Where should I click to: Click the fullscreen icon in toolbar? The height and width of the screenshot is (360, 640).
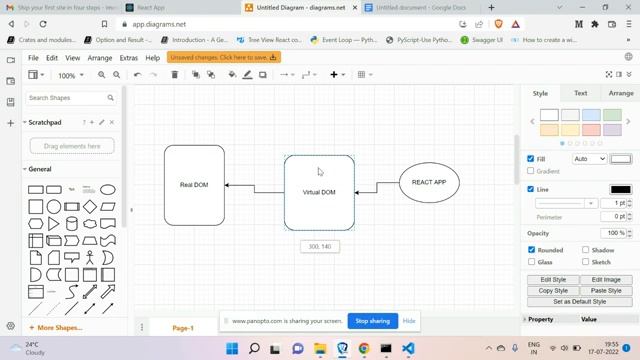[x=609, y=74]
